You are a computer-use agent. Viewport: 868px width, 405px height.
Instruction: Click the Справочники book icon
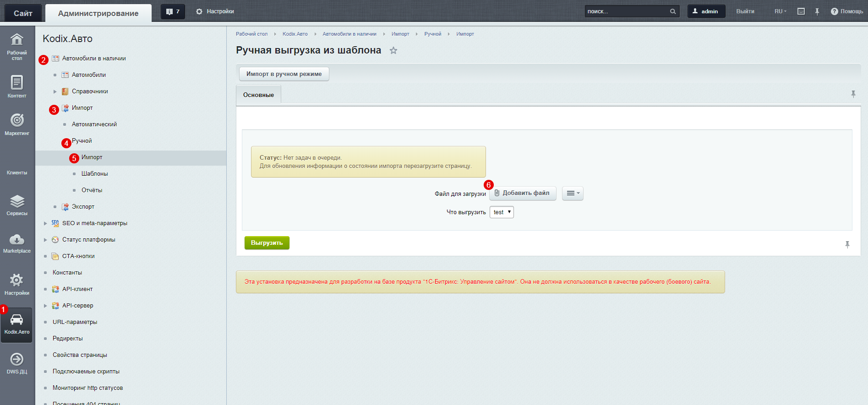(x=65, y=92)
